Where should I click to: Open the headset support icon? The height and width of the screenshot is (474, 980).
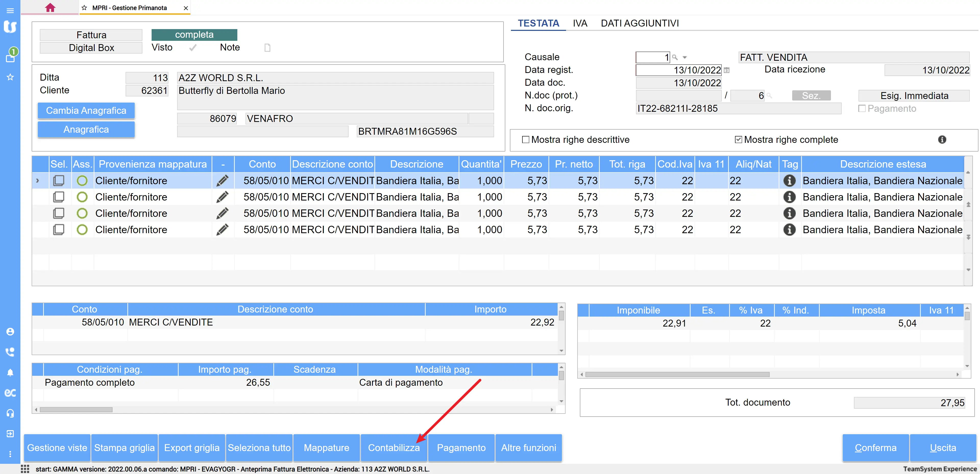point(10,413)
